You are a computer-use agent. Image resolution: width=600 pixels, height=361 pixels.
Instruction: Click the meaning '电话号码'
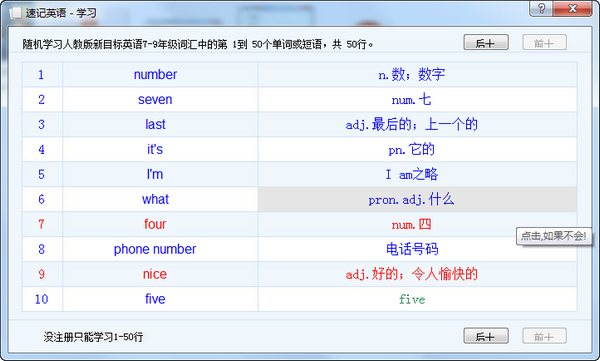click(412, 249)
